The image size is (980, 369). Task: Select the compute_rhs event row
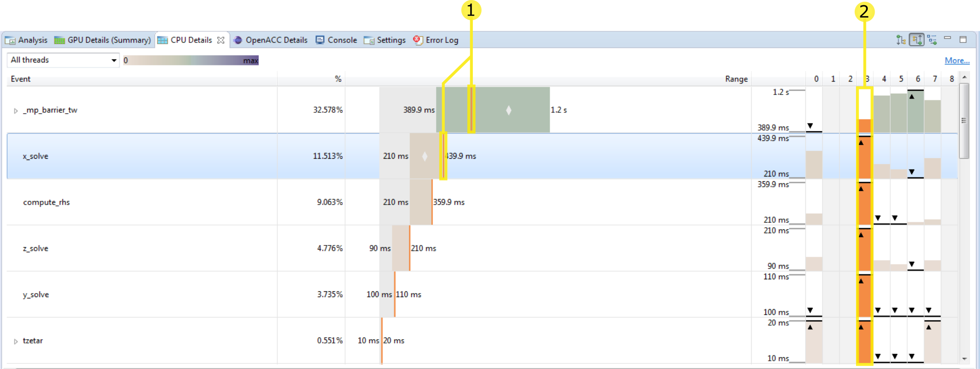point(46,202)
